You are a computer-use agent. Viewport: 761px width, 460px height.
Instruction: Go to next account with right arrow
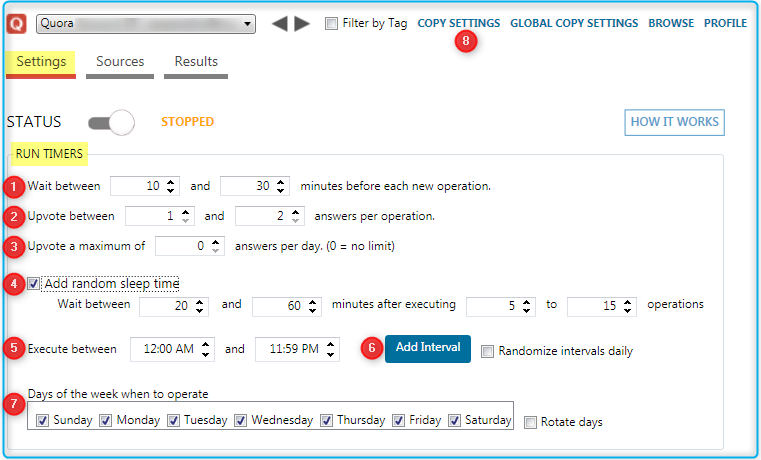click(302, 23)
